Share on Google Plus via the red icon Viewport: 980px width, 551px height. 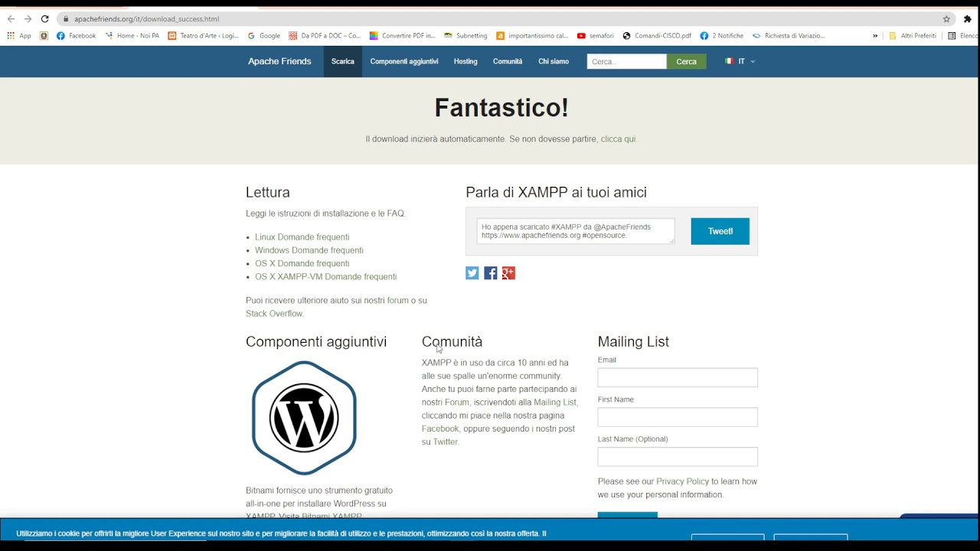point(508,273)
